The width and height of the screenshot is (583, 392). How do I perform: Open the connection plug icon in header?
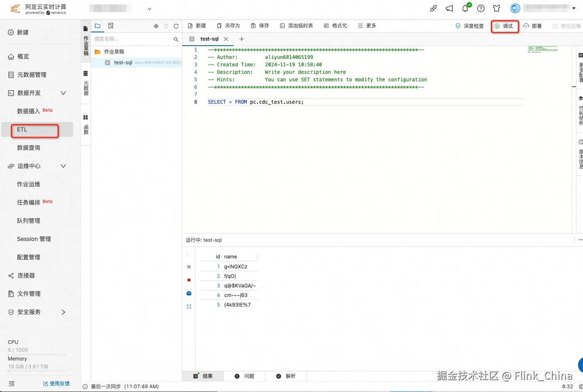point(434,8)
